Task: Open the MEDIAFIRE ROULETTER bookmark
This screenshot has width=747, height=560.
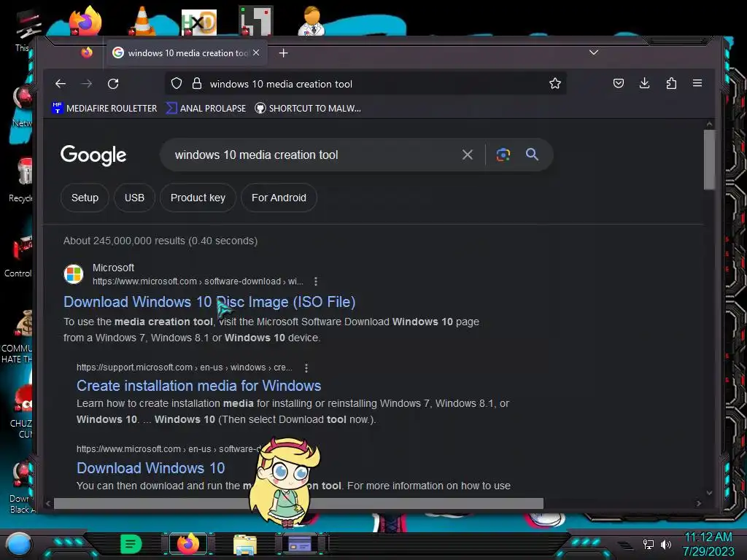Action: point(104,109)
